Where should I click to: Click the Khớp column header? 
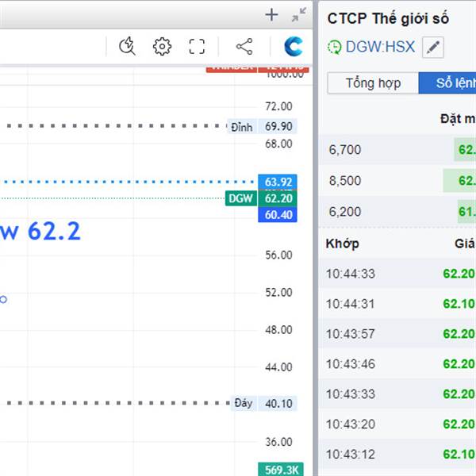tap(343, 244)
